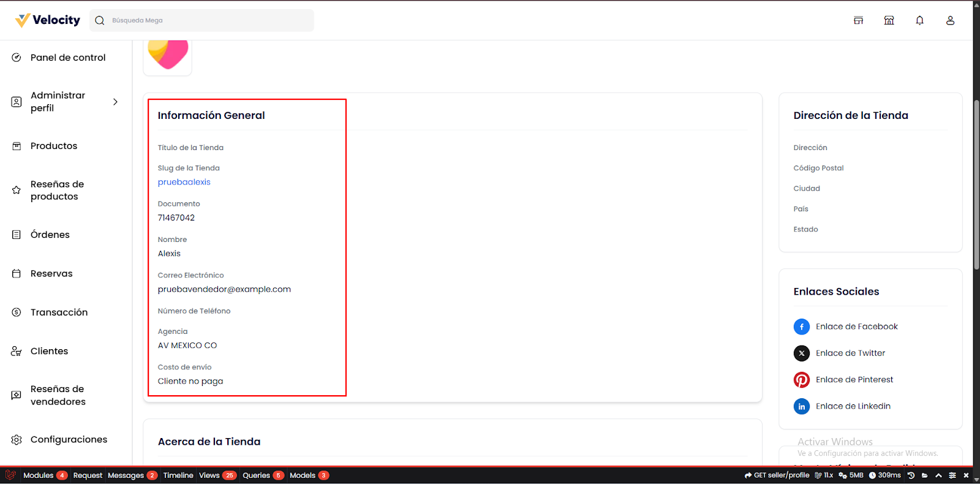Image resolution: width=980 pixels, height=484 pixels.
Task: Open the debugbar Messages tab
Action: click(x=126, y=475)
